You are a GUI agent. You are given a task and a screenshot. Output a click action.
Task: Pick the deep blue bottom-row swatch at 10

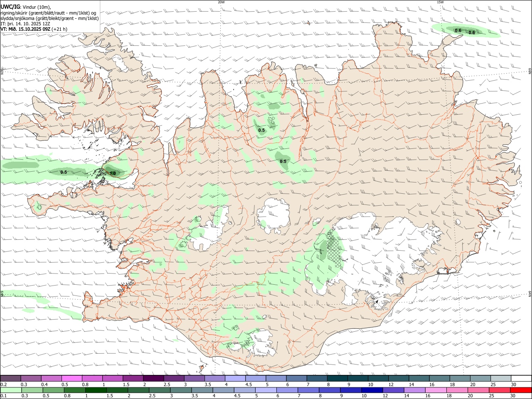tap(372, 390)
